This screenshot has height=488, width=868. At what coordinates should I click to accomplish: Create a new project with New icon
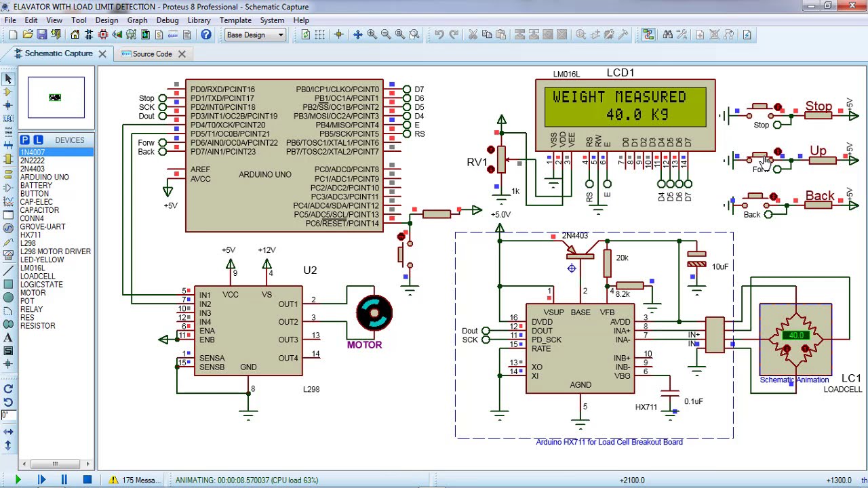click(x=13, y=35)
